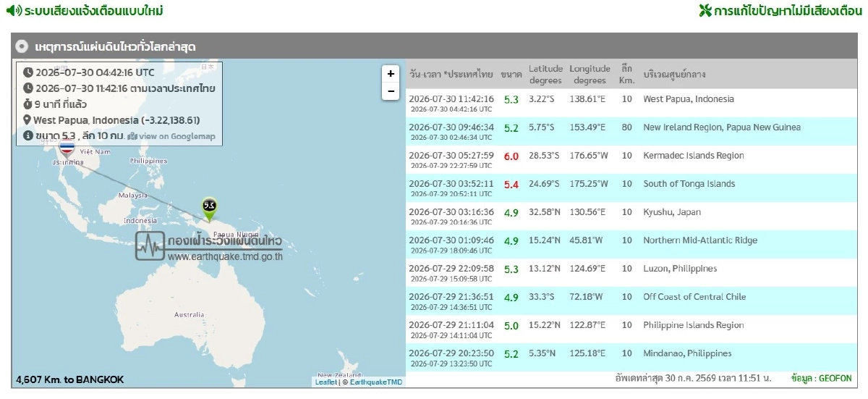Click the tools icon beside no-sound troubleshooting
Viewport: 868px width, 399px height.
point(705,11)
